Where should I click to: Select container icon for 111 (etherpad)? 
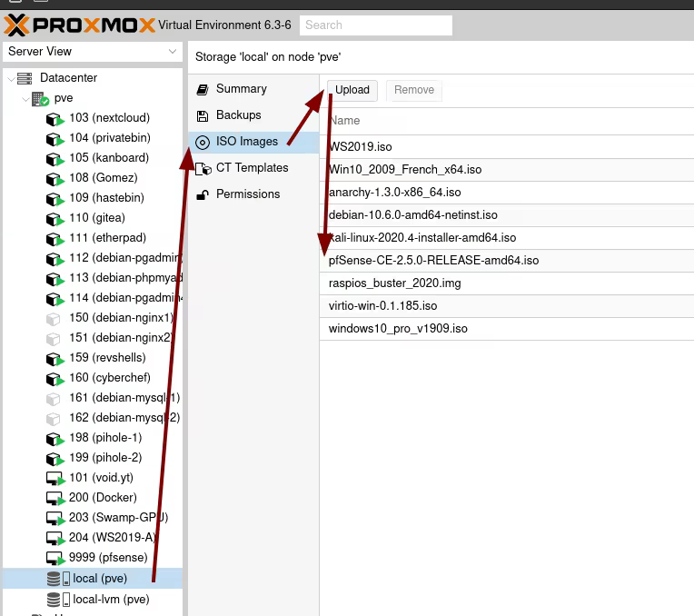pos(55,239)
